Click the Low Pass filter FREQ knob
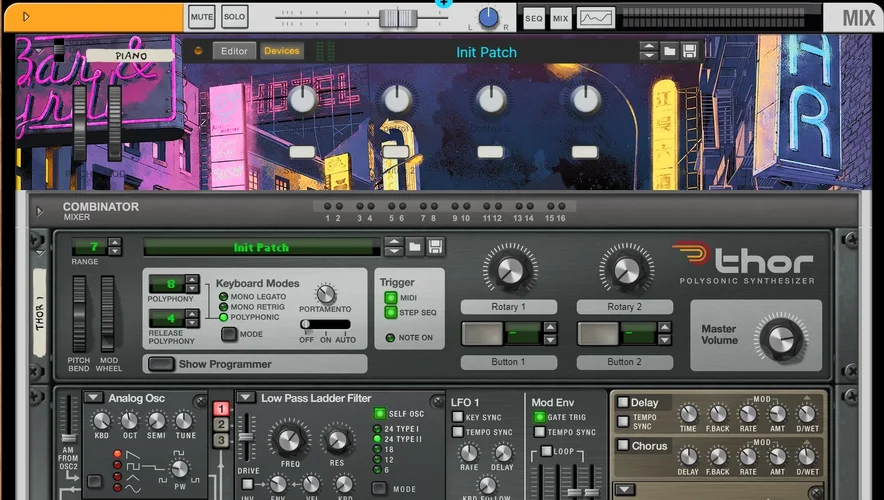Viewport: 884px width, 500px height. [x=289, y=438]
